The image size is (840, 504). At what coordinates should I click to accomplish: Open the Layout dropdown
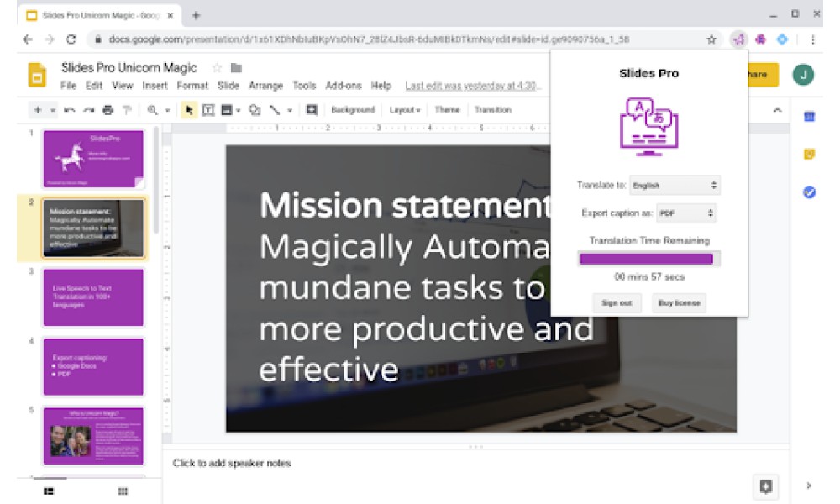pos(405,110)
